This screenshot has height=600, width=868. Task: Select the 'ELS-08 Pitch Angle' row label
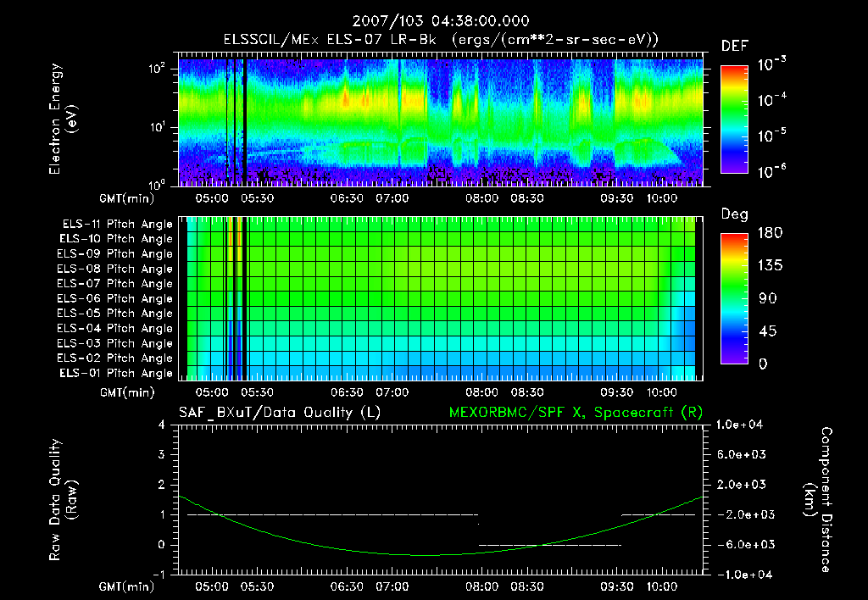tap(115, 269)
